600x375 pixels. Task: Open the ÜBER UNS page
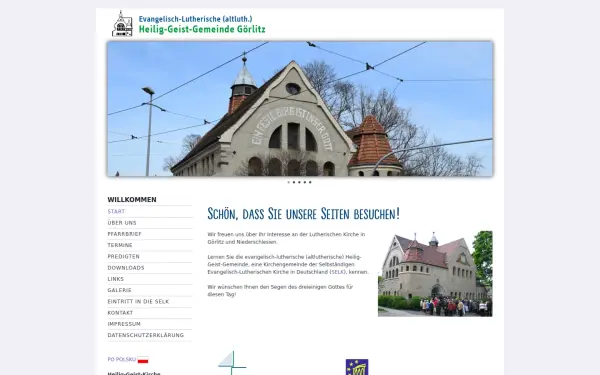(x=122, y=223)
